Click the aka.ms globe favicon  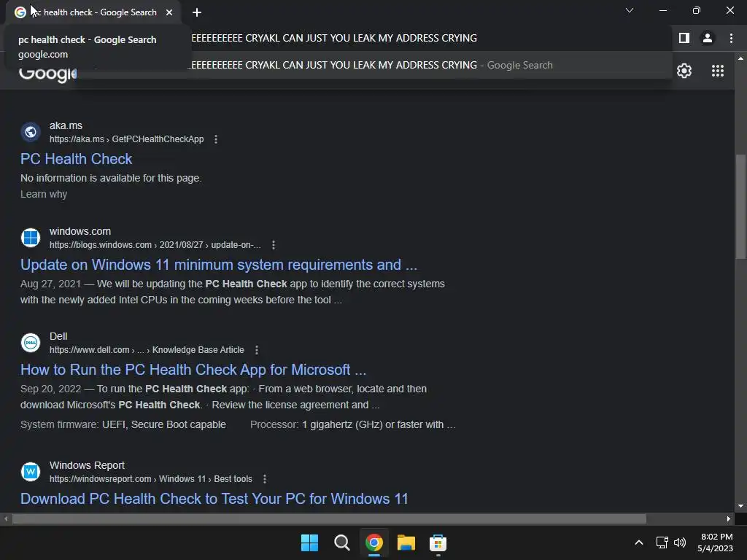point(31,132)
